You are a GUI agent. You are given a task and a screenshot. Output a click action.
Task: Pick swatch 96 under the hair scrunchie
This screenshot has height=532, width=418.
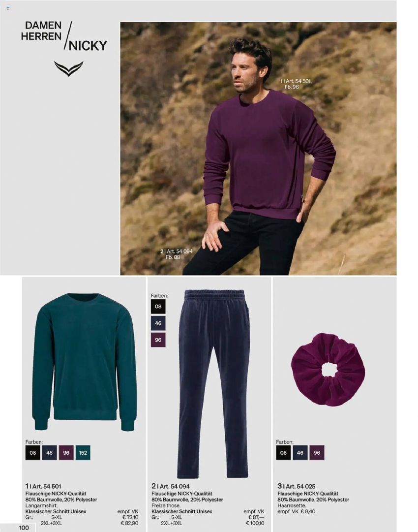click(317, 453)
